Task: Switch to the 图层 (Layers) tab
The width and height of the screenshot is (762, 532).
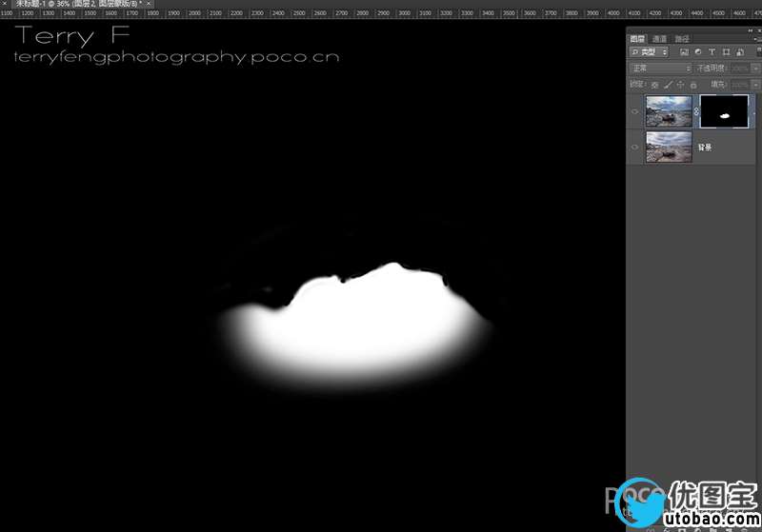Action: [x=637, y=39]
